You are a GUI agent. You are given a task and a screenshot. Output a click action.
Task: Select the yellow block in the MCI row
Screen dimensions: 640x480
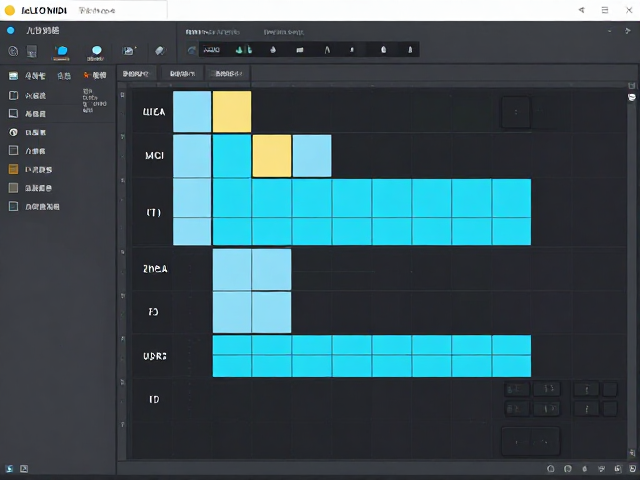(x=272, y=156)
